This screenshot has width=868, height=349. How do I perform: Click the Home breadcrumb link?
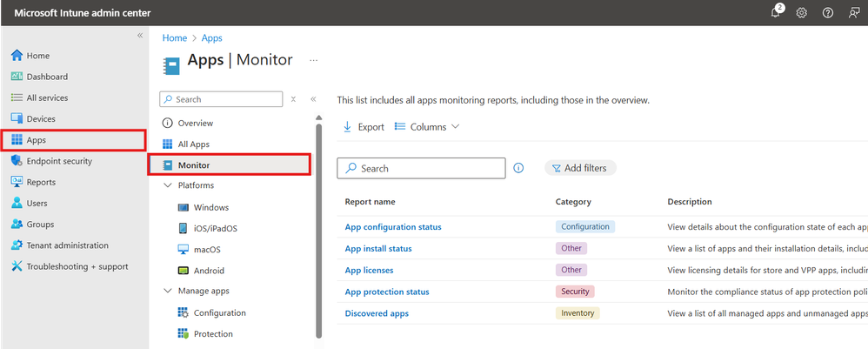174,38
